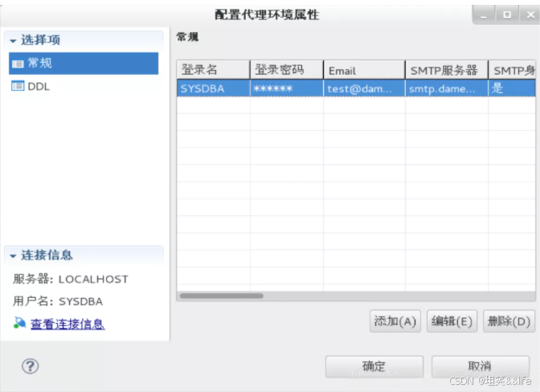
Task: Click the test@dam... email cell
Action: pyautogui.click(x=364, y=88)
